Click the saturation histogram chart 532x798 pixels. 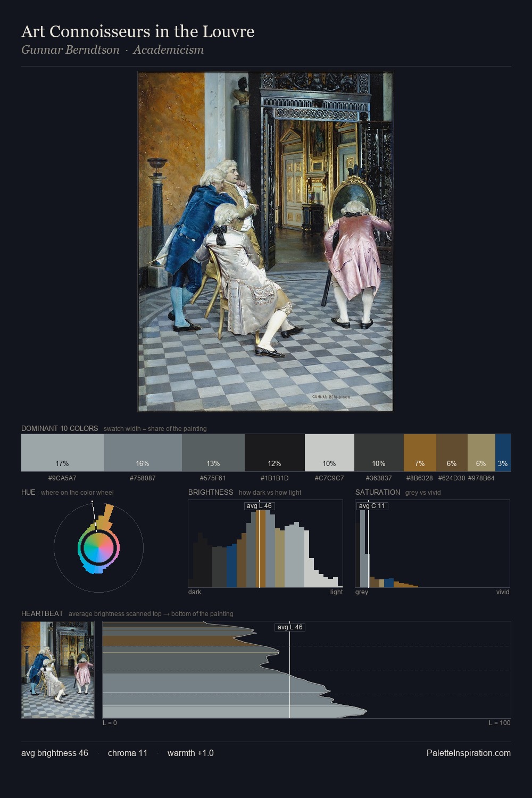click(x=433, y=544)
